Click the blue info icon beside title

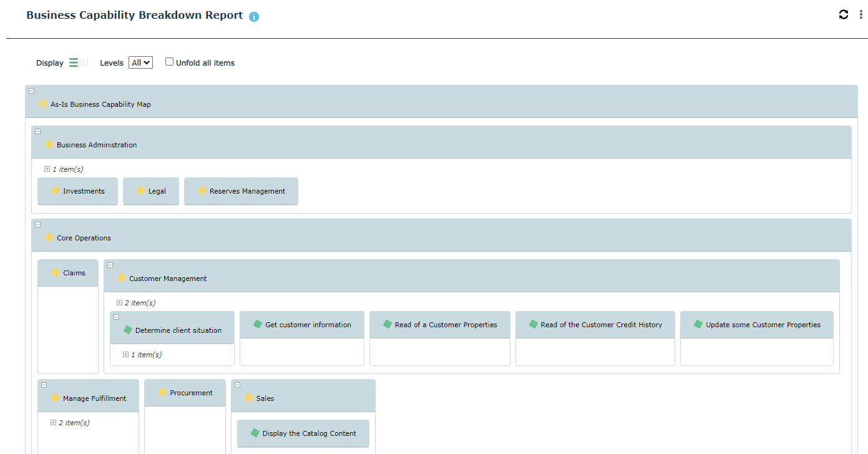254,17
